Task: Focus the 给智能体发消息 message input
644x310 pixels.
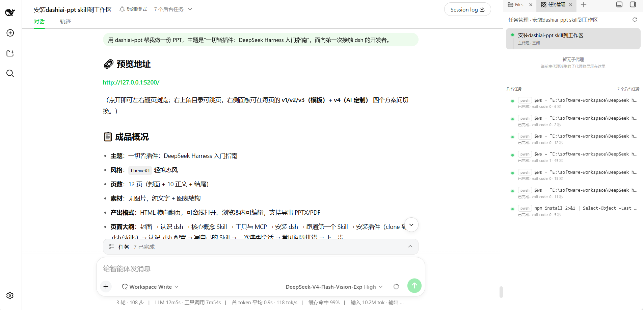Action: coord(260,269)
